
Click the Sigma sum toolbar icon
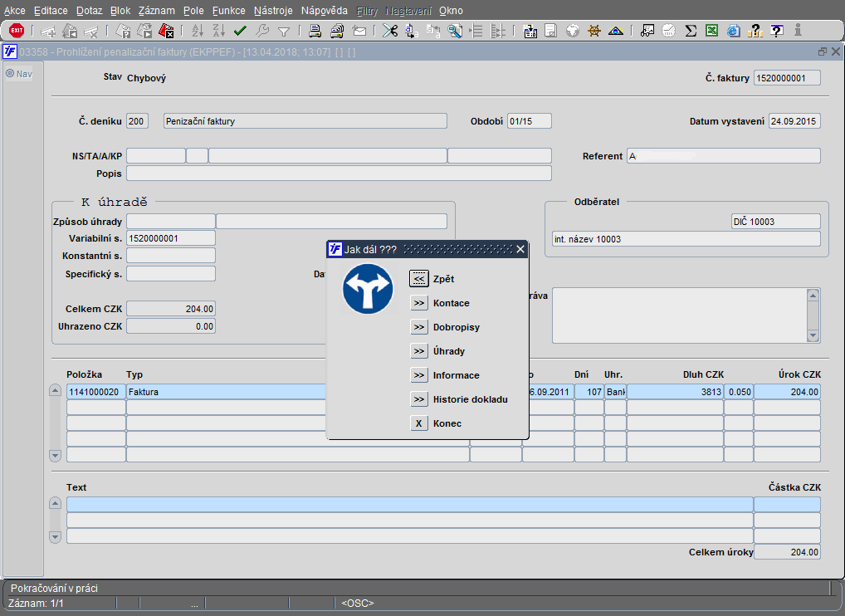[691, 31]
